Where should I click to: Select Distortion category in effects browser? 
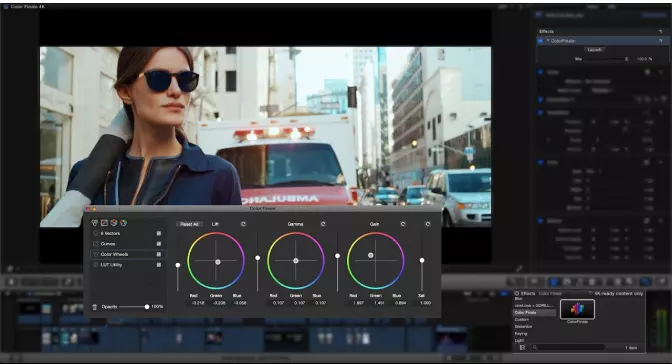tap(523, 327)
